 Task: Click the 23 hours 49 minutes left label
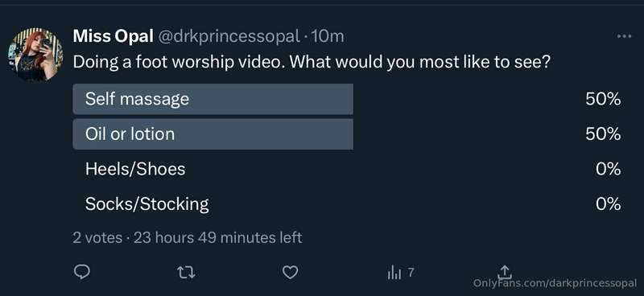pos(217,238)
